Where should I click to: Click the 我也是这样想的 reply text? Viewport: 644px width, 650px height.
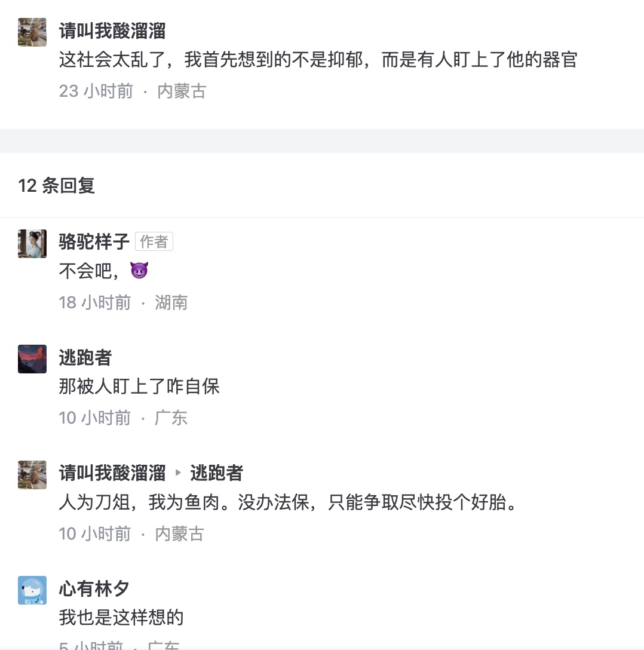point(121,617)
